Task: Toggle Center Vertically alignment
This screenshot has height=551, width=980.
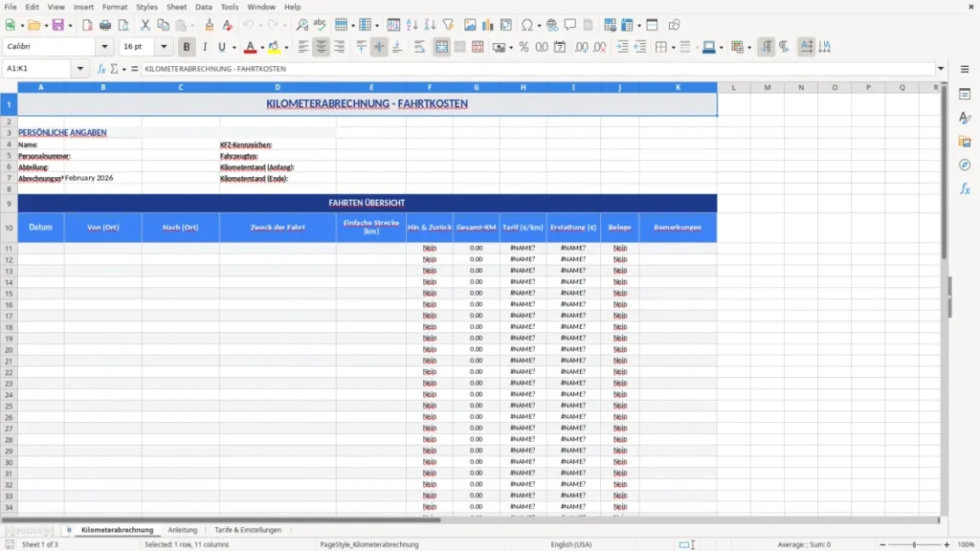Action: (x=379, y=47)
